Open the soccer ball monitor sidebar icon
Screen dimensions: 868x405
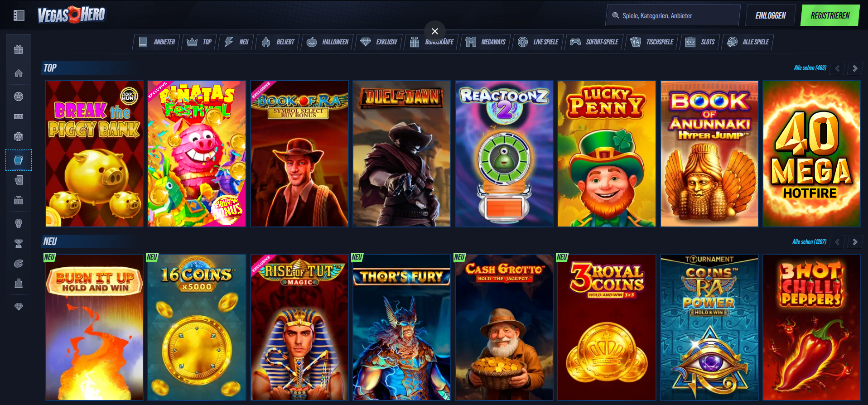coord(19,136)
